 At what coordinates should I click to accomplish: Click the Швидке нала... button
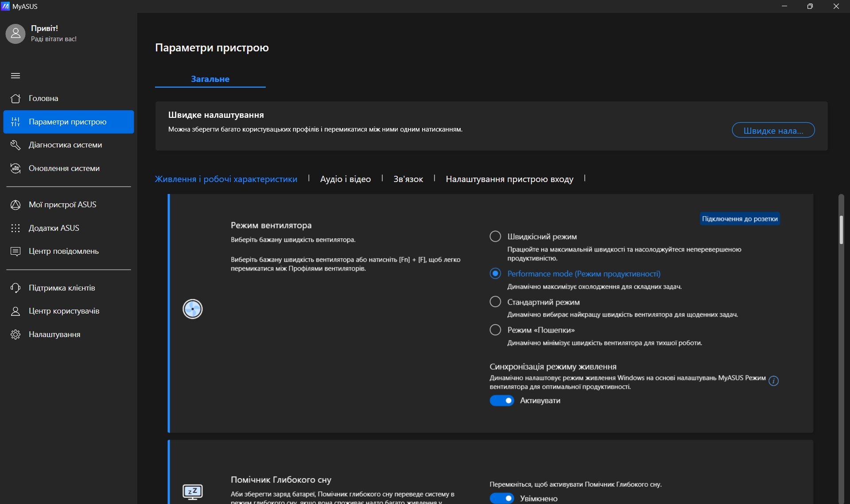(773, 130)
